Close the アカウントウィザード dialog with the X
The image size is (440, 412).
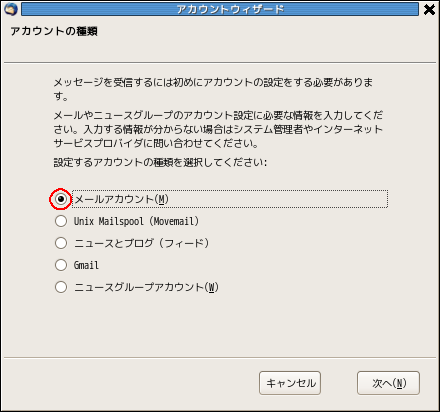[x=429, y=9]
